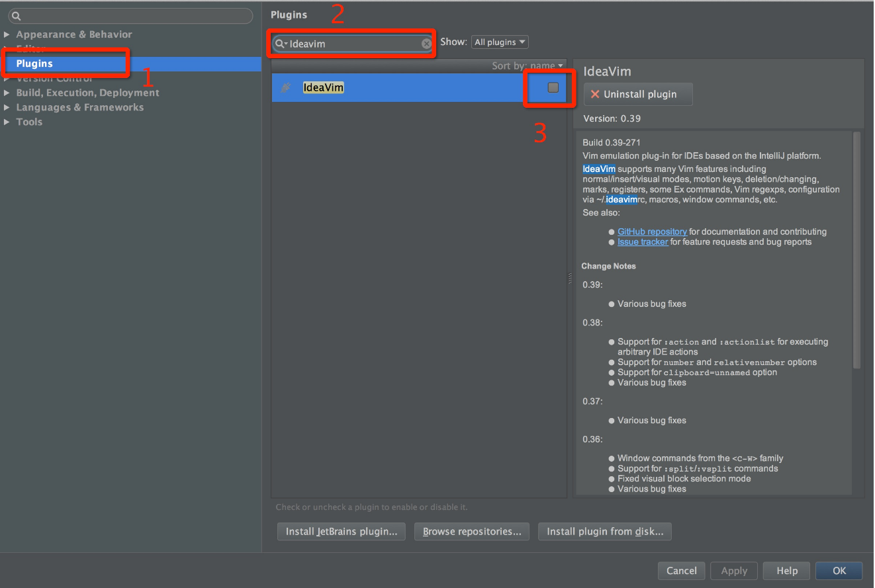Click Uninstall plugin button
875x588 pixels.
(x=638, y=95)
